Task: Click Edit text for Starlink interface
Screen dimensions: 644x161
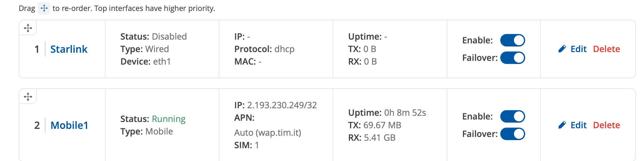Action: pos(579,49)
